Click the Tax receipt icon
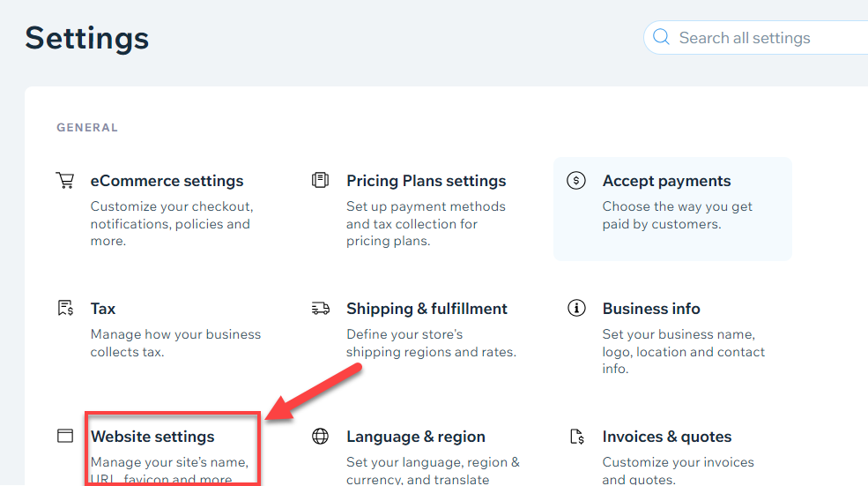The height and width of the screenshot is (486, 868). point(65,308)
